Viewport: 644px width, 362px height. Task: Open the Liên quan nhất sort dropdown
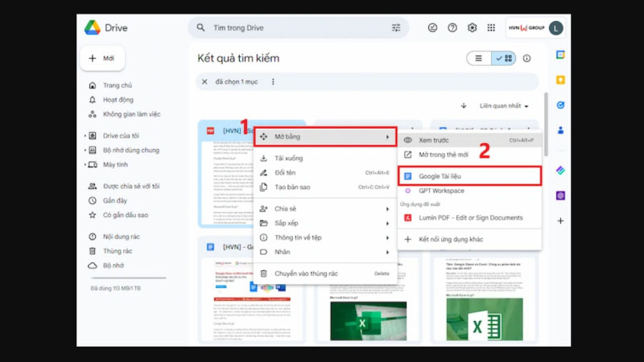(x=504, y=106)
